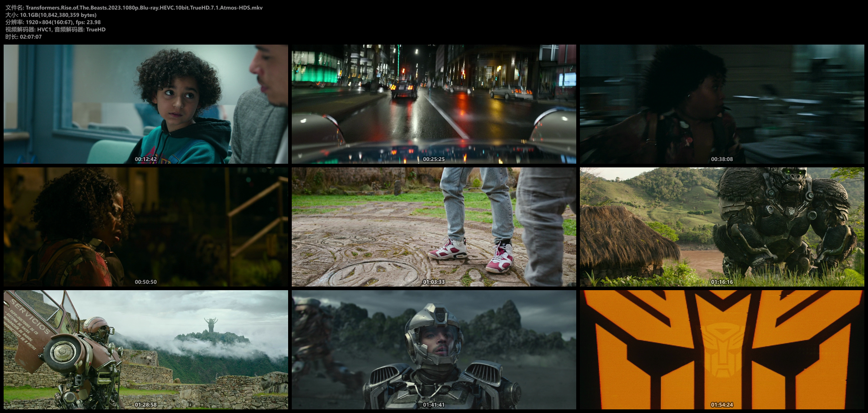Select the 01:41:41 timestamp marker

[x=434, y=405]
